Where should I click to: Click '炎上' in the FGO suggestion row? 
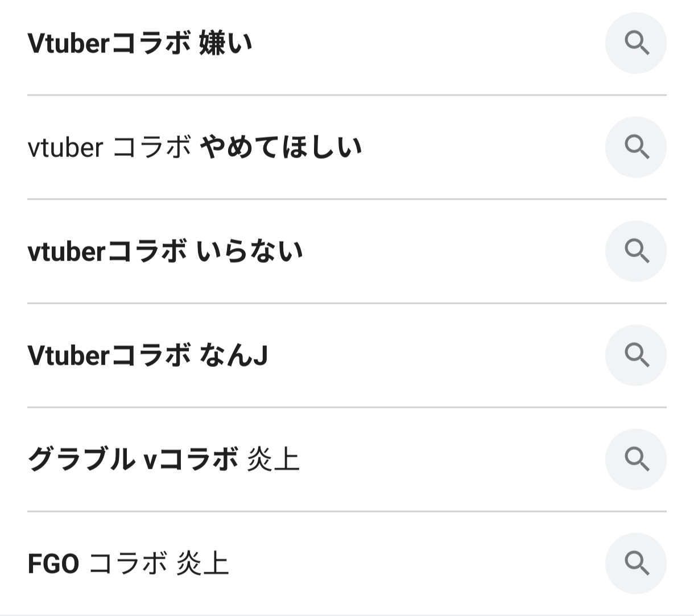[x=203, y=564]
